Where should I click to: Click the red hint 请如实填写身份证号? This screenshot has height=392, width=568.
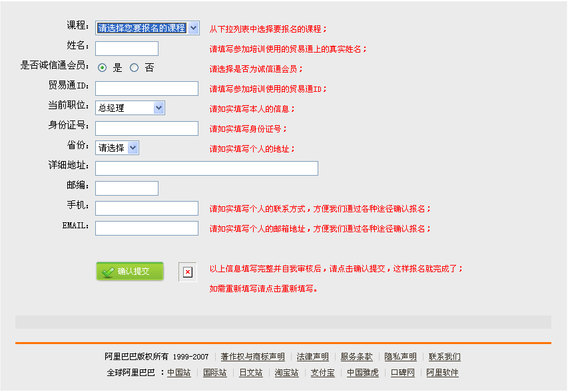(x=248, y=129)
